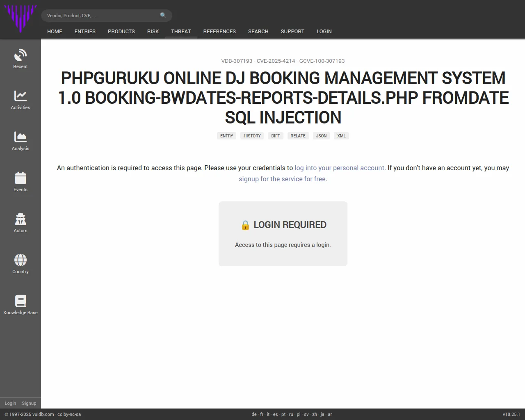
Task: Switch language to de
Action: tap(254, 414)
